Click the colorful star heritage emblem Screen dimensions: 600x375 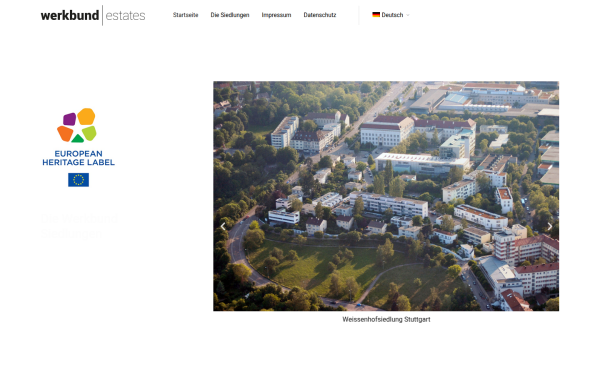[x=77, y=125]
